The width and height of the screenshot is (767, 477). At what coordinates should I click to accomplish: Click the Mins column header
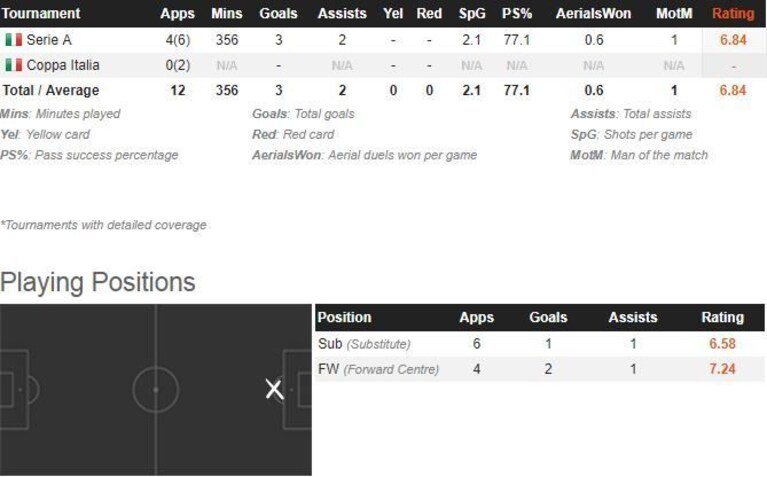[226, 13]
